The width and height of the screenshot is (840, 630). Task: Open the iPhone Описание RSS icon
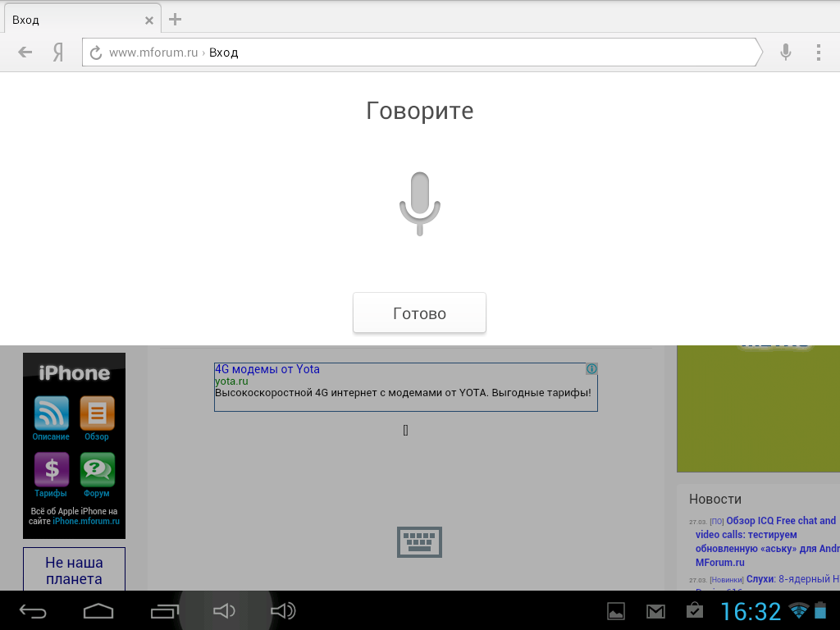51,413
